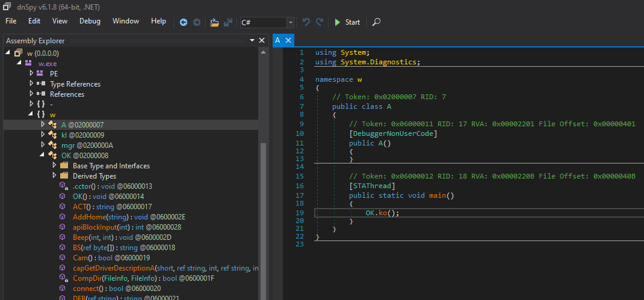The width and height of the screenshot is (644, 300).
Task: Collapse the OK class node
Action: click(x=43, y=155)
